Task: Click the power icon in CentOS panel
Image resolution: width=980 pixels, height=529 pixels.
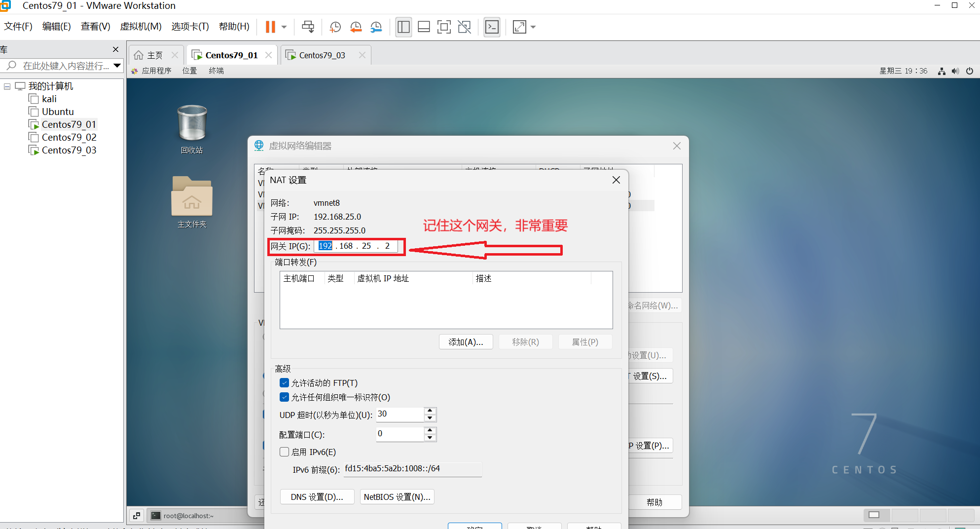Action: point(970,71)
